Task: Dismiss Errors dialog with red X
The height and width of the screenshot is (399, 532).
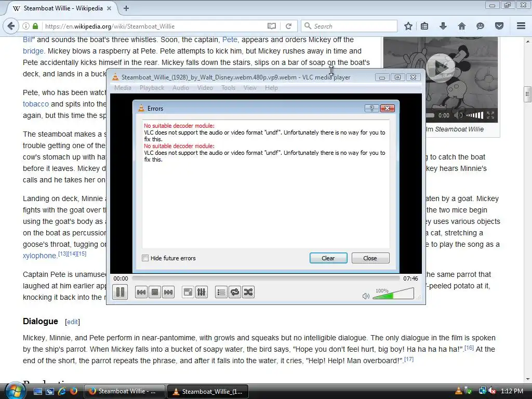Action: 387,108
